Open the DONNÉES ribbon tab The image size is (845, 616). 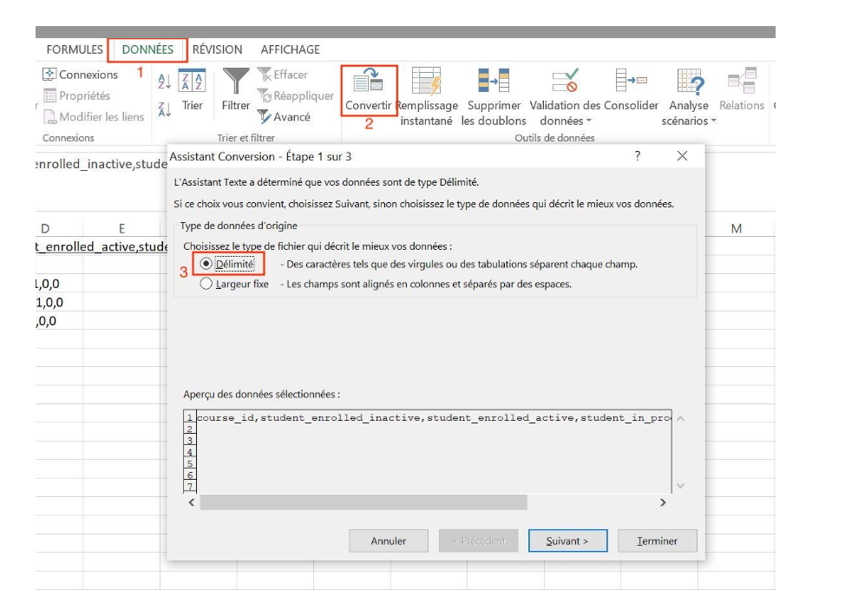coord(147,49)
